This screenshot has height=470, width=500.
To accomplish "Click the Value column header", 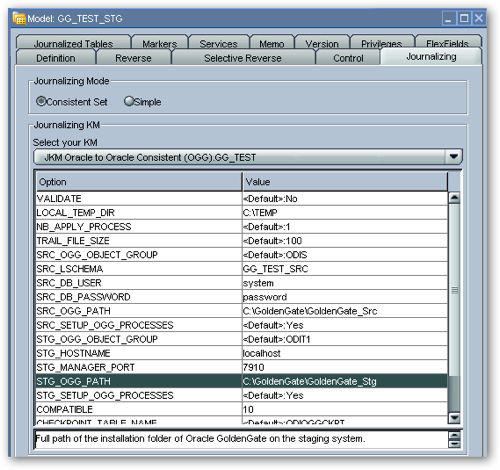I will 345,182.
